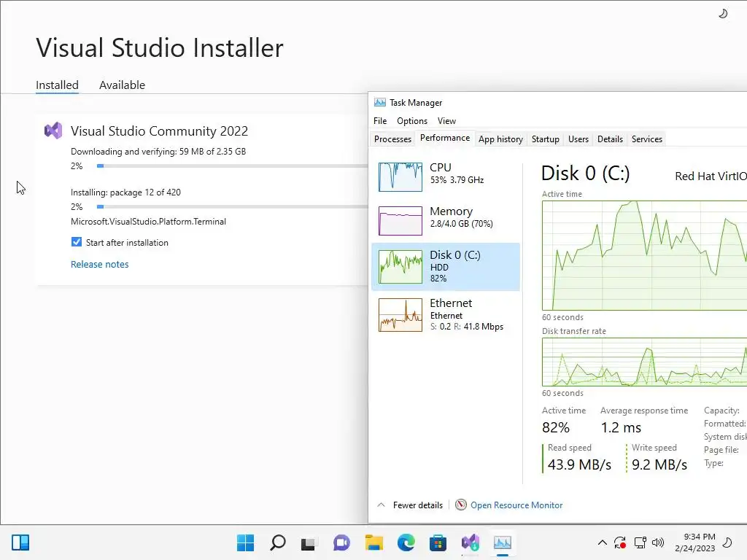
Task: Switch to the Services tab
Action: pyautogui.click(x=647, y=139)
